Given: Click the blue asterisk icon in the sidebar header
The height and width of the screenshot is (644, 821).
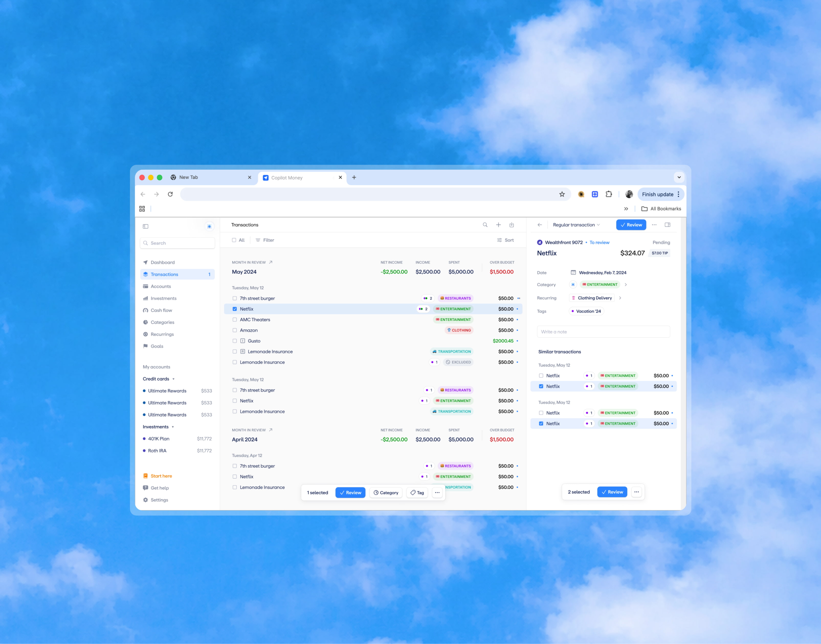Looking at the screenshot, I should pos(209,226).
